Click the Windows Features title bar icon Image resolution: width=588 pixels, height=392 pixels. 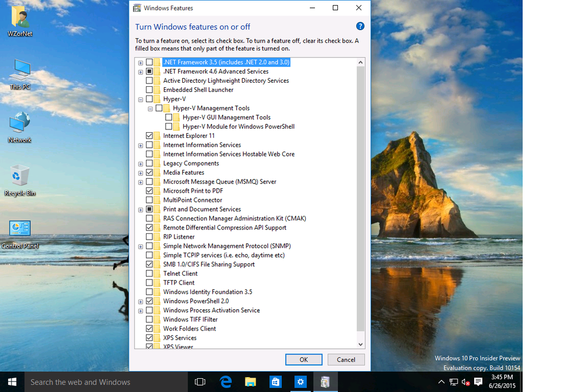pyautogui.click(x=137, y=8)
